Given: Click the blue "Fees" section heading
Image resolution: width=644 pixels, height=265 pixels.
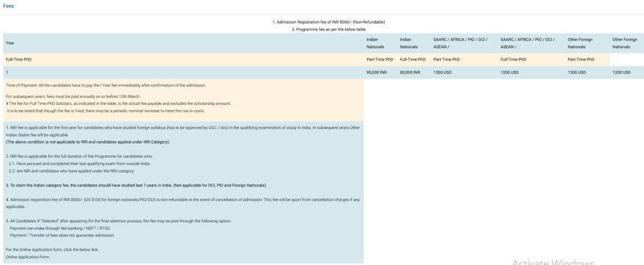Looking at the screenshot, I should [8, 6].
